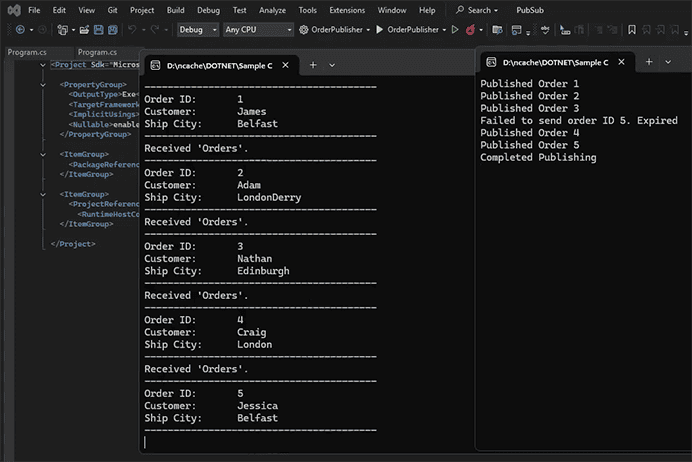Close the left terminal's Sample C tab

285,65
